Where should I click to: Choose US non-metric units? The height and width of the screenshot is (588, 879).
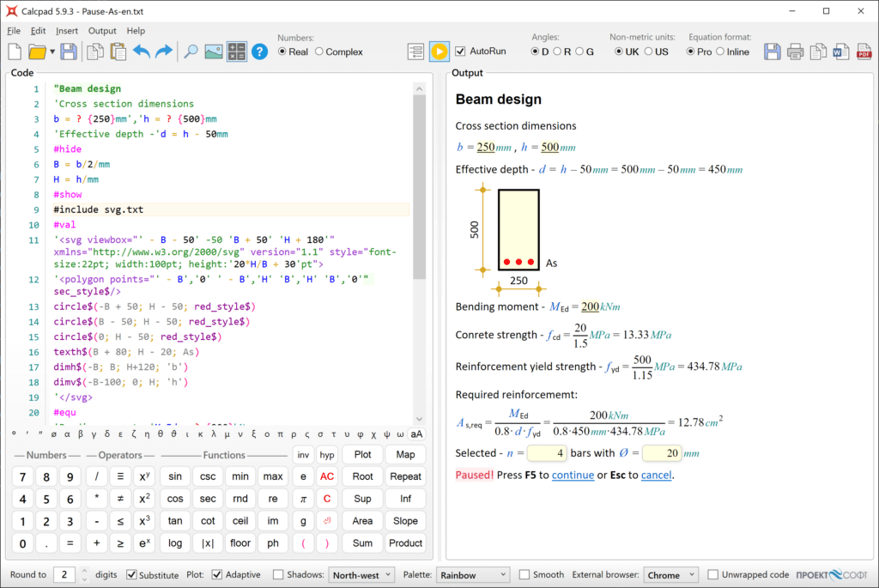point(656,52)
